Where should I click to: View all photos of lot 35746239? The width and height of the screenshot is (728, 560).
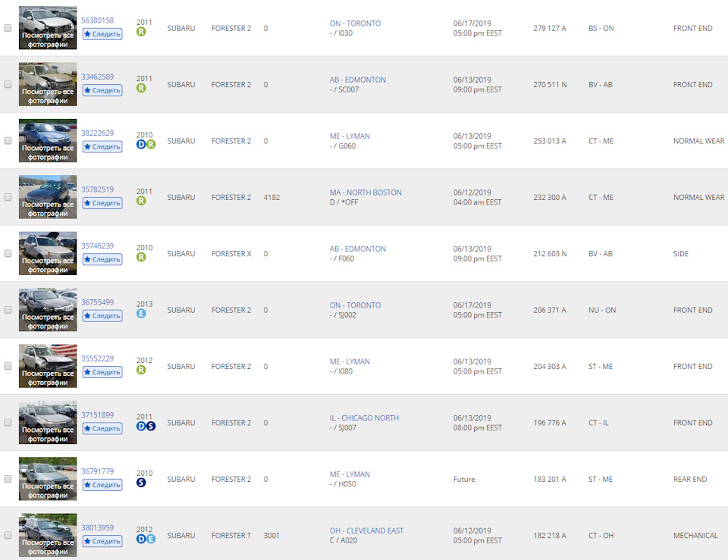coord(48,265)
